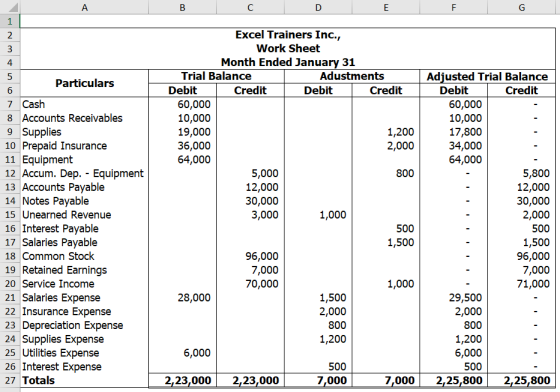560x392 pixels.
Task: Click 'Month Ended January 31' cell
Action: (x=288, y=62)
